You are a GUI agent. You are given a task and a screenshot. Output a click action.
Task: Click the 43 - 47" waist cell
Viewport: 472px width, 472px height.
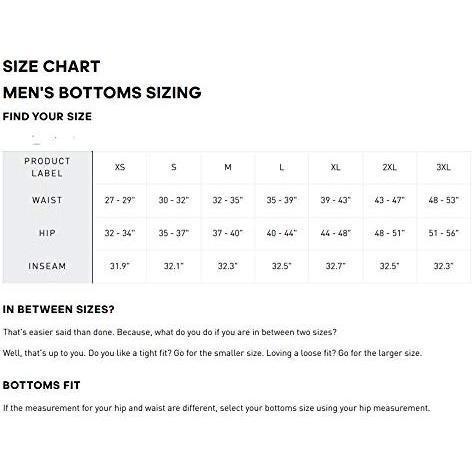tap(389, 200)
